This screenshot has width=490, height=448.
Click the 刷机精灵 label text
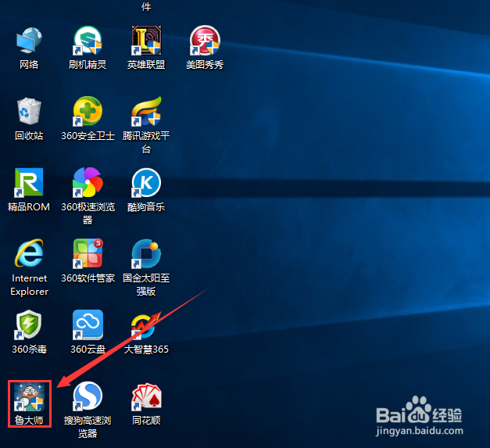coord(88,65)
